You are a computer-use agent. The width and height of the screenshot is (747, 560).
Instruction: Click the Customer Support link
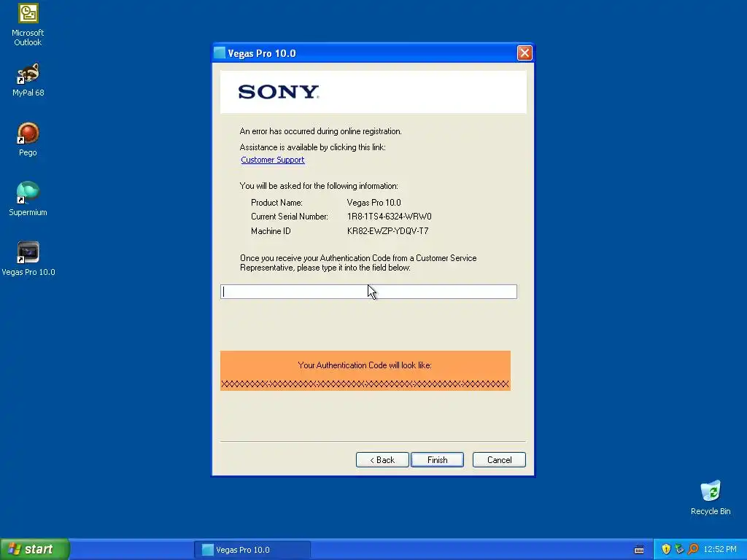[x=273, y=160]
